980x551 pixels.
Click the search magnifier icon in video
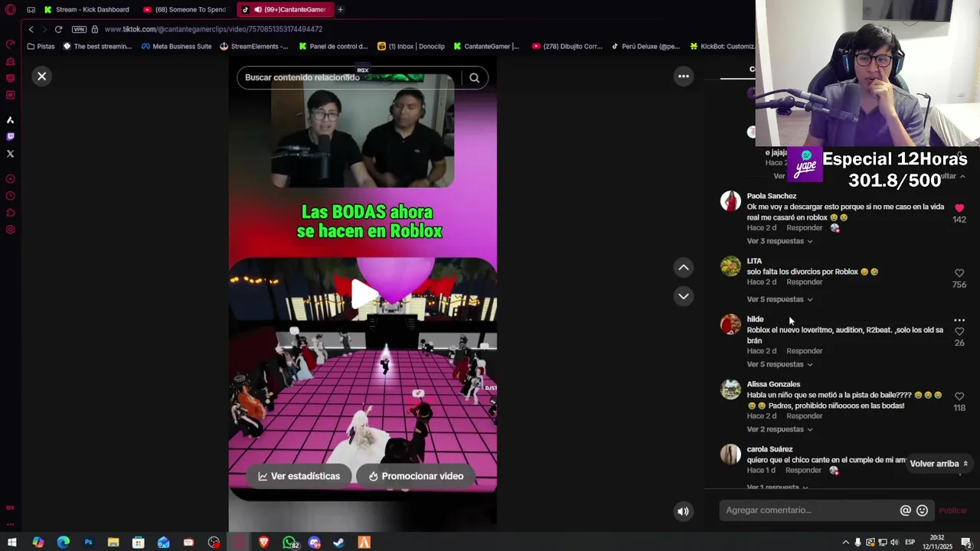(x=474, y=77)
